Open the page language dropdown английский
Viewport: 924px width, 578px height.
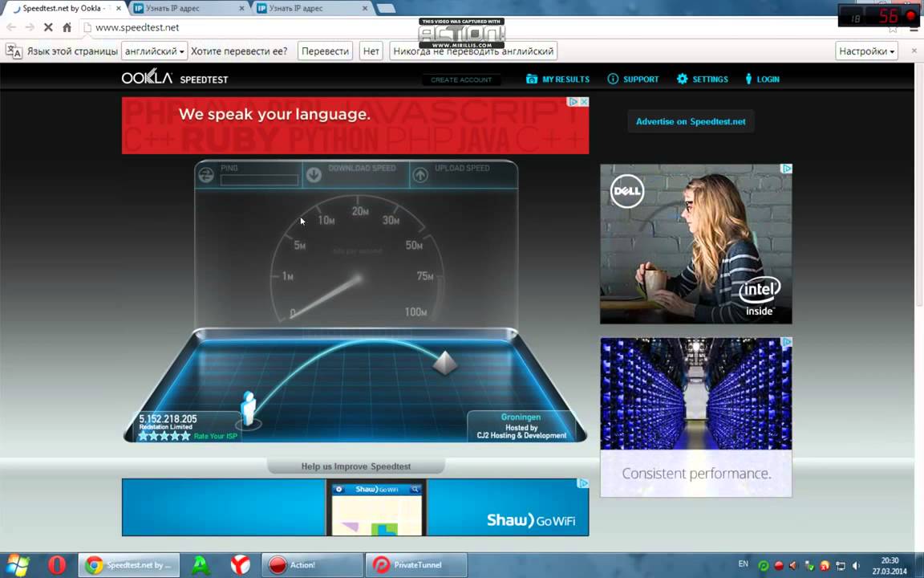(x=154, y=51)
